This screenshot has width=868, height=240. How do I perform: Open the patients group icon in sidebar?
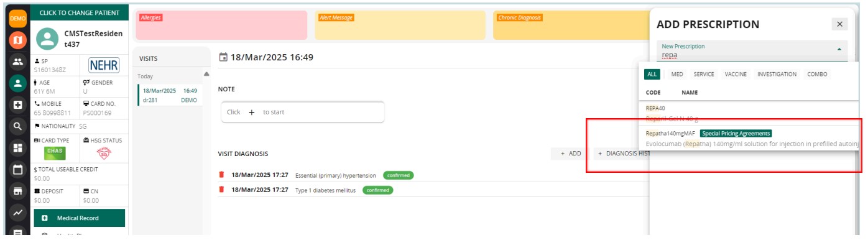(17, 62)
